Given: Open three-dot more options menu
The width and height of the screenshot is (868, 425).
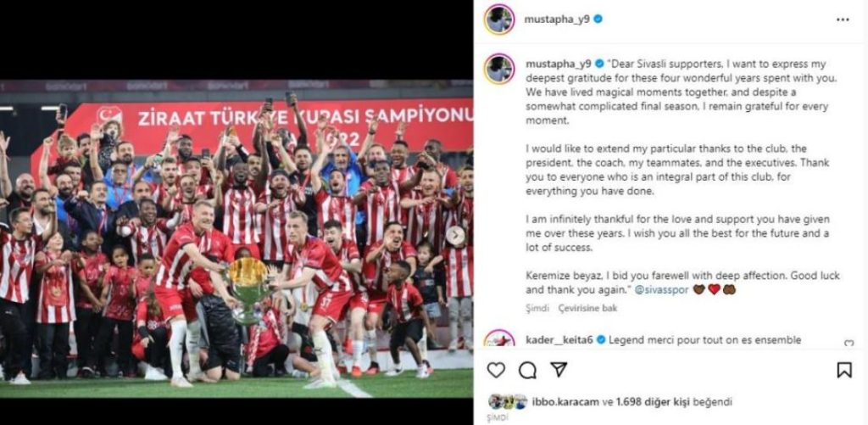Looking at the screenshot, I should point(843,20).
